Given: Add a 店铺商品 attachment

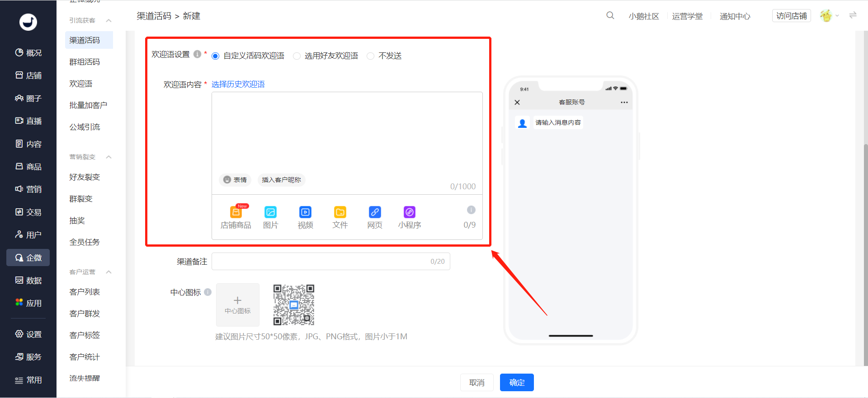Looking at the screenshot, I should 236,217.
